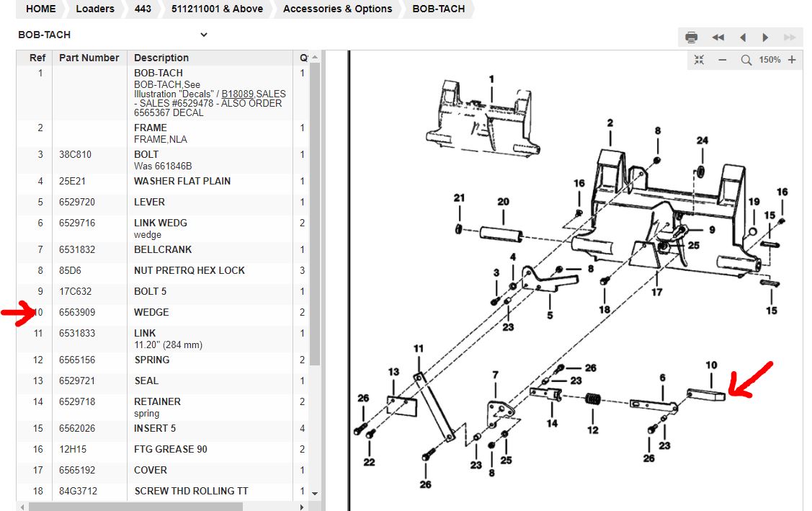Click callout 11 in diagram
The width and height of the screenshot is (812, 511).
click(419, 348)
